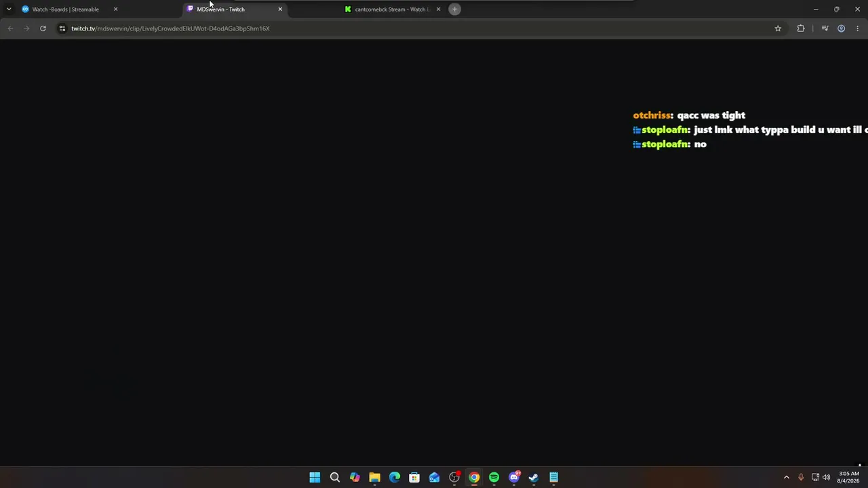The width and height of the screenshot is (868, 488).
Task: Open the Chrome extensions menu
Action: click(801, 28)
